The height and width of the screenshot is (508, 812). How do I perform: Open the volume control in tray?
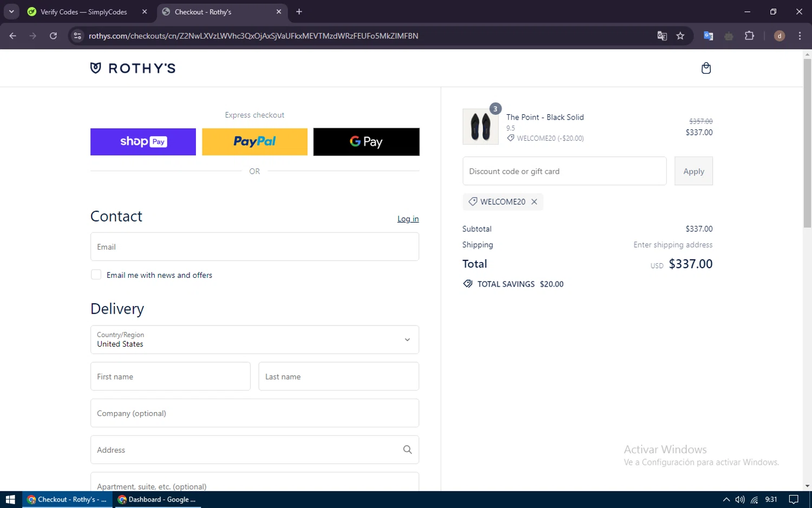(x=740, y=499)
